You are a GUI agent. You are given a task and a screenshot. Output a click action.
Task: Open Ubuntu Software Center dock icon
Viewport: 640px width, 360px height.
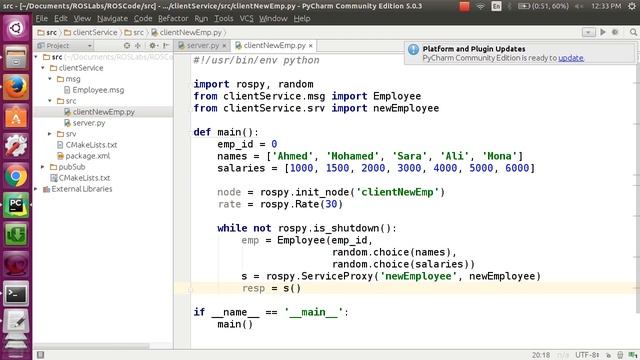[16, 117]
